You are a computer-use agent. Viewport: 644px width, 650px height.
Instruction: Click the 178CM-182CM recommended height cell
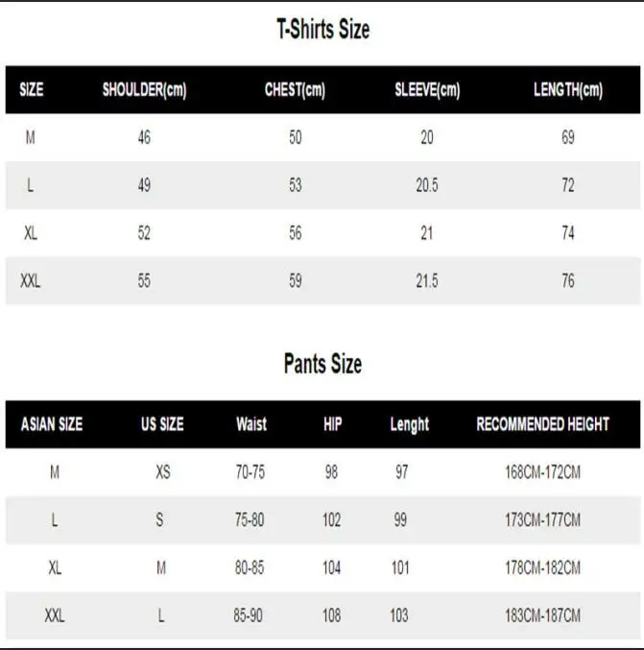coord(543,567)
